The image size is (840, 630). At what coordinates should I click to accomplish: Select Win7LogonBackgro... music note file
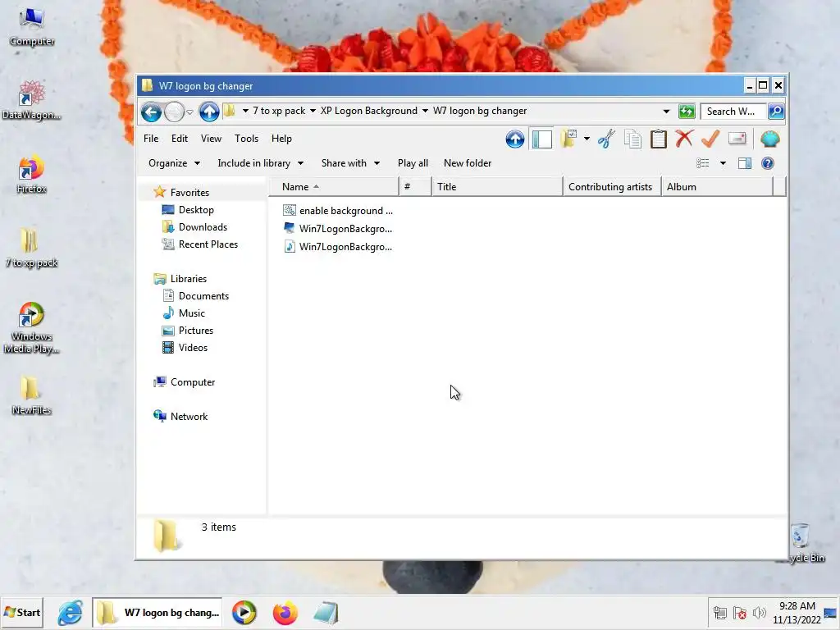pos(339,247)
